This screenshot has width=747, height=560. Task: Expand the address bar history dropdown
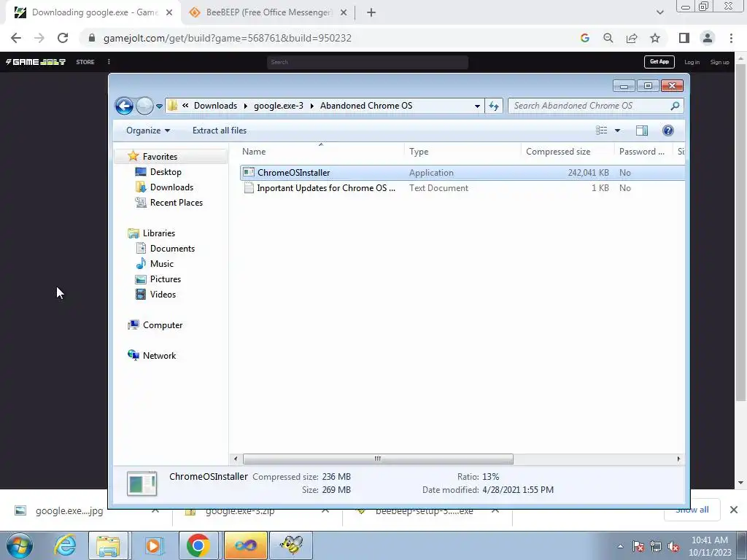(477, 106)
